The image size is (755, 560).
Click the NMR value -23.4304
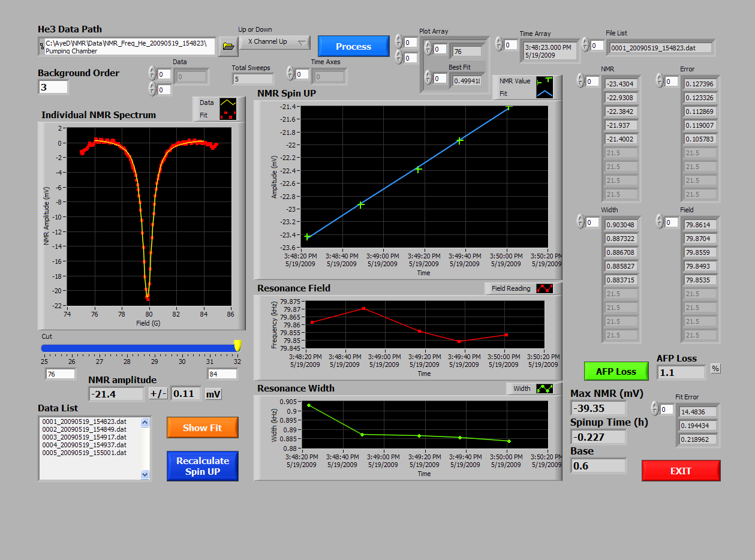pos(621,84)
